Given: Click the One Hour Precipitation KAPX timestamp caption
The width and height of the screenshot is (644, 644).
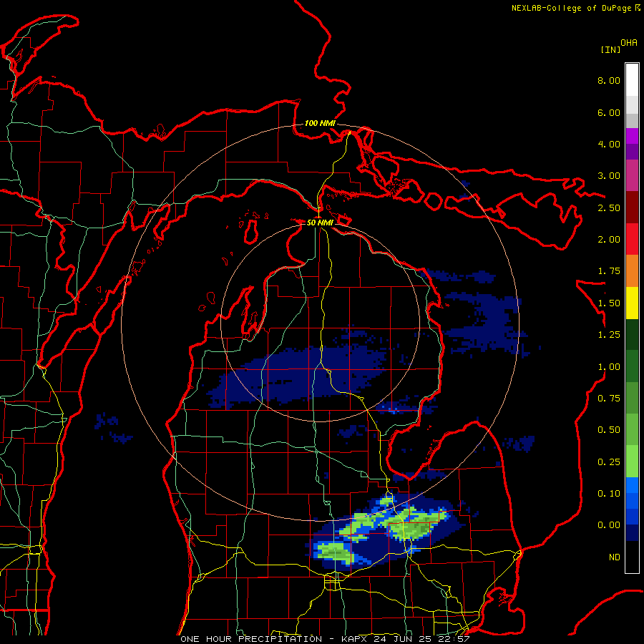Looking at the screenshot, I should click(x=325, y=639).
